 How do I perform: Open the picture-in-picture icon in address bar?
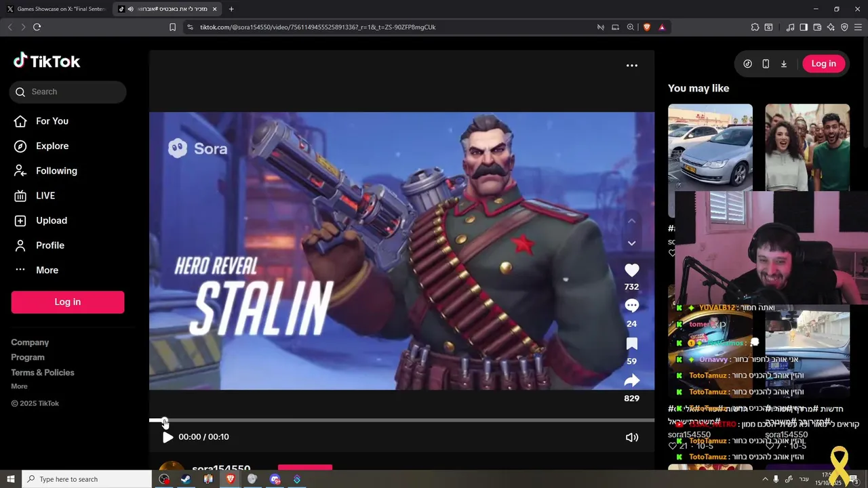point(615,27)
